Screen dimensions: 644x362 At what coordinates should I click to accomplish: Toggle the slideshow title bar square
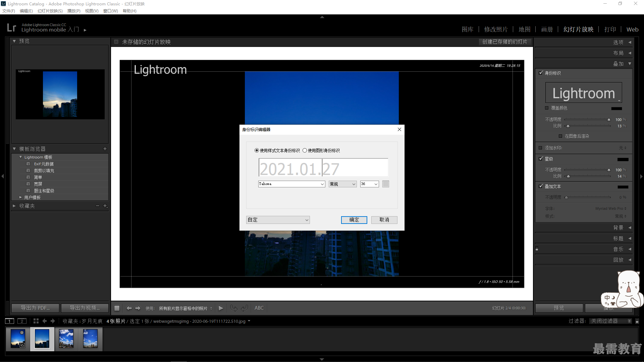click(116, 42)
